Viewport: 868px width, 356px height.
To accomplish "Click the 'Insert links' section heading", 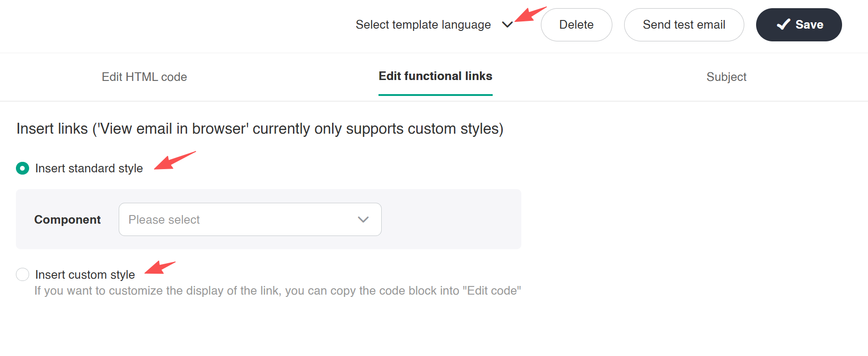I will [x=260, y=129].
